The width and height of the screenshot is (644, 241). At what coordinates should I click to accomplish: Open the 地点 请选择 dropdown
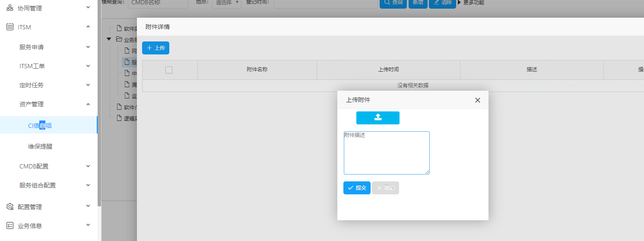tap(226, 3)
